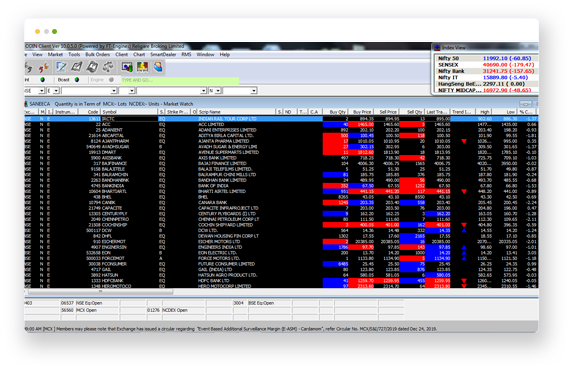Expand the dropdown showing letter N
Screen dimensions: 571x371
215,91
